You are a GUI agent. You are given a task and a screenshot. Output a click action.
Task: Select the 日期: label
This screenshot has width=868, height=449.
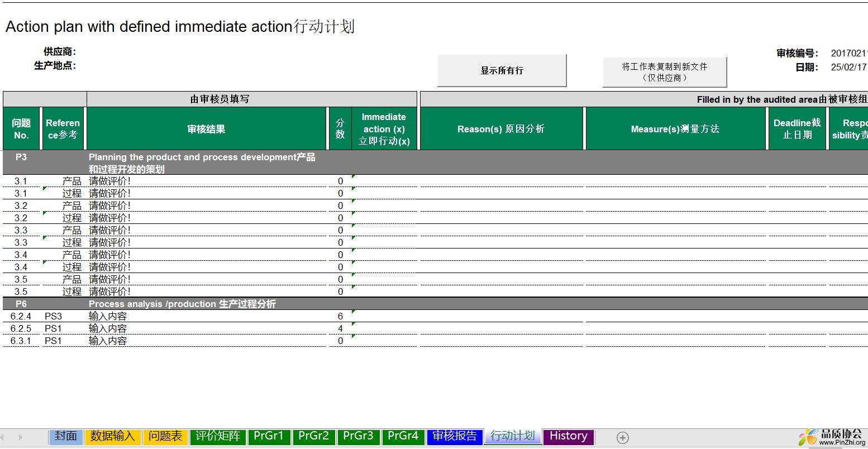tap(807, 68)
